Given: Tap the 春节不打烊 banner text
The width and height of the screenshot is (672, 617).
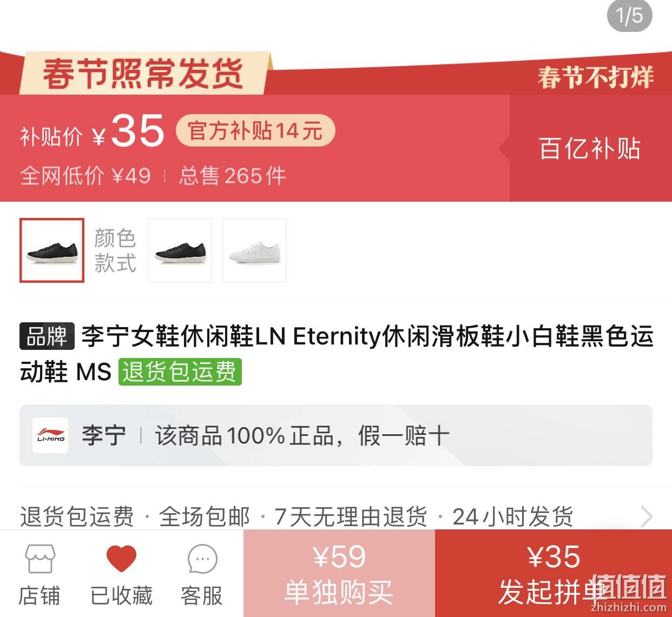Looking at the screenshot, I should (x=596, y=77).
